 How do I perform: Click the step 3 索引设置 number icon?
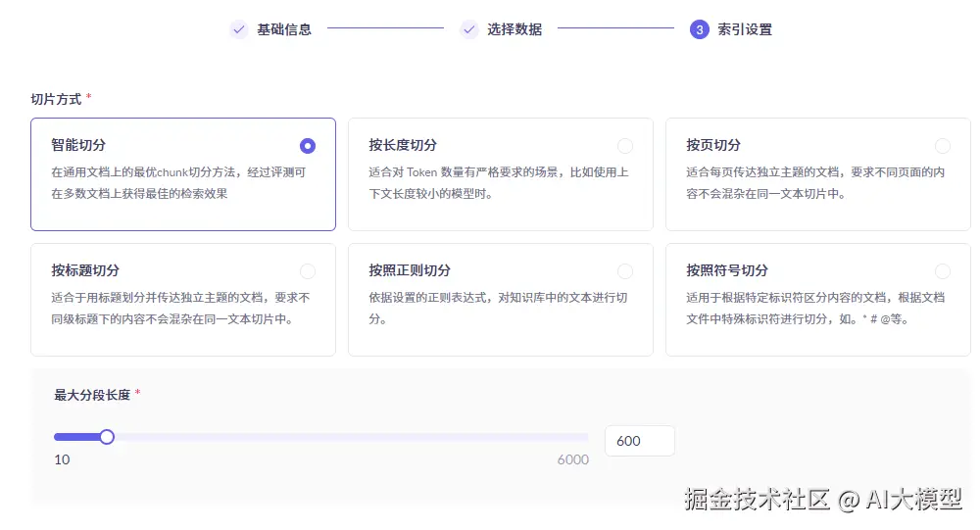pos(699,29)
